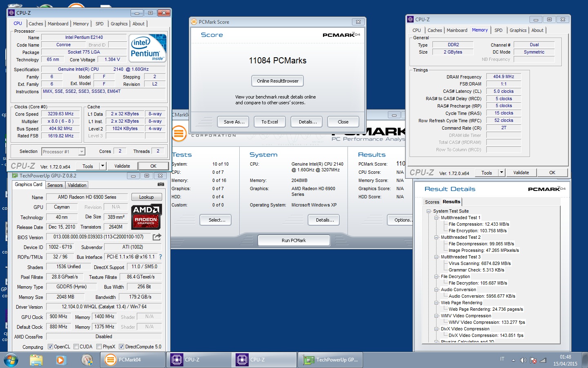
Task: Click the PCMark Score window title icon
Action: [194, 22]
